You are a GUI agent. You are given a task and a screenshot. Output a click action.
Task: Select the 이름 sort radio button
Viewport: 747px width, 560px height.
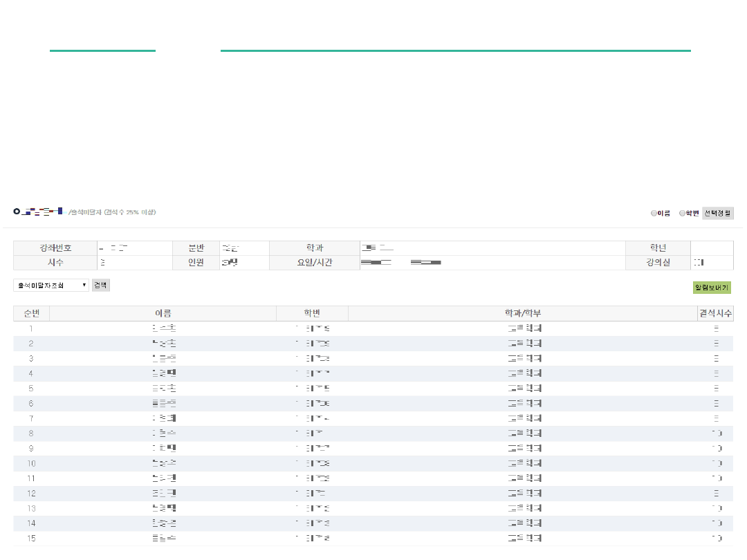[x=654, y=214]
